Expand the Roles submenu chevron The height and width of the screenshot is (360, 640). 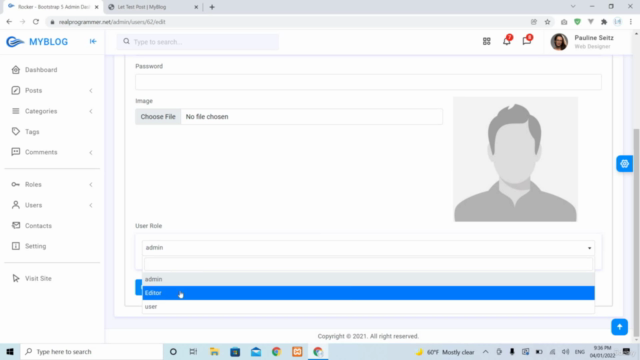tap(91, 184)
